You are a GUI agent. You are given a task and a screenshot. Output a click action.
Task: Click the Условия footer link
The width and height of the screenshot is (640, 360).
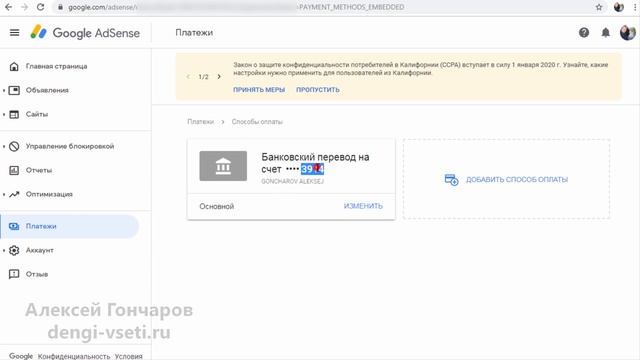[x=129, y=356]
